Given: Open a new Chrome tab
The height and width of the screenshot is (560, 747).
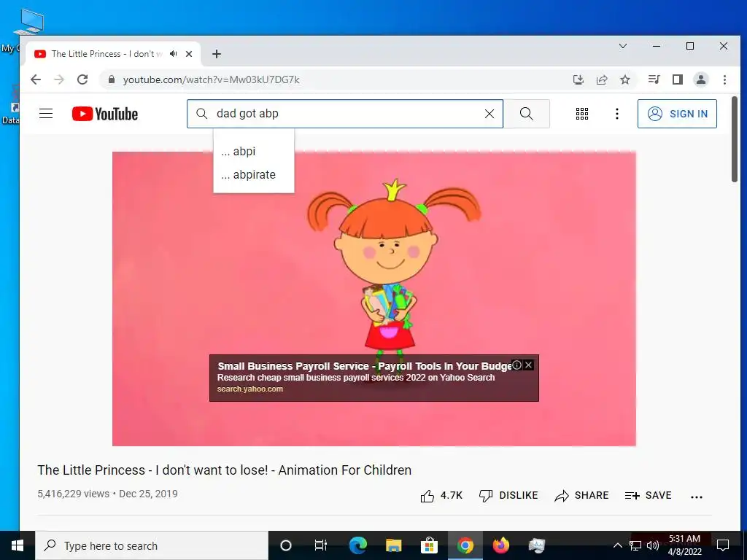Looking at the screenshot, I should tap(216, 54).
